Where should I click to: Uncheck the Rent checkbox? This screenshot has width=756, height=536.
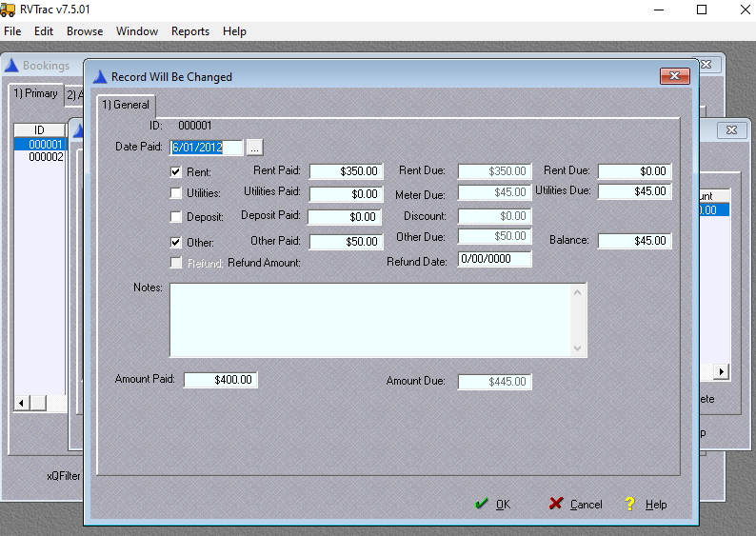[175, 172]
